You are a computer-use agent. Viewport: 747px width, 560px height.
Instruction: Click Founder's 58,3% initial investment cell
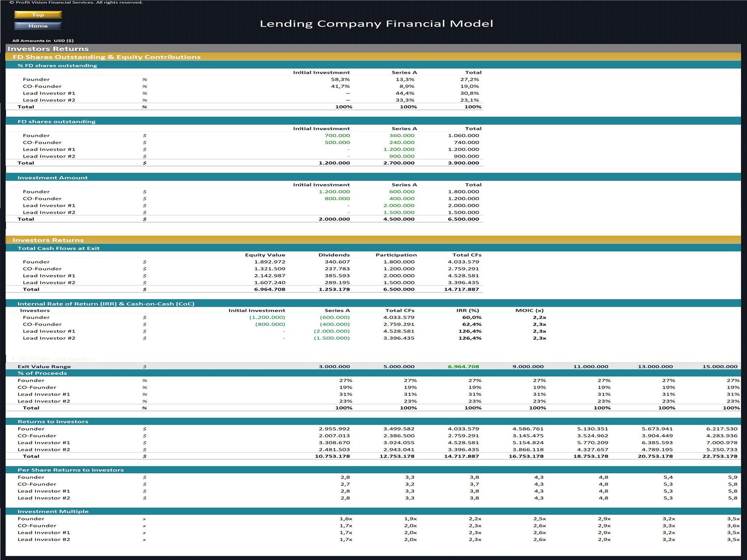coord(340,79)
